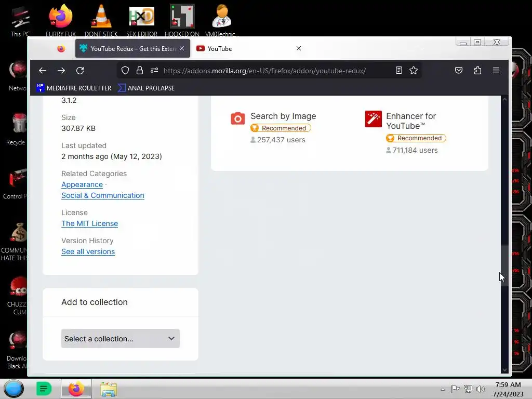
Task: Open the This PC desktop icon
Action: (20, 21)
